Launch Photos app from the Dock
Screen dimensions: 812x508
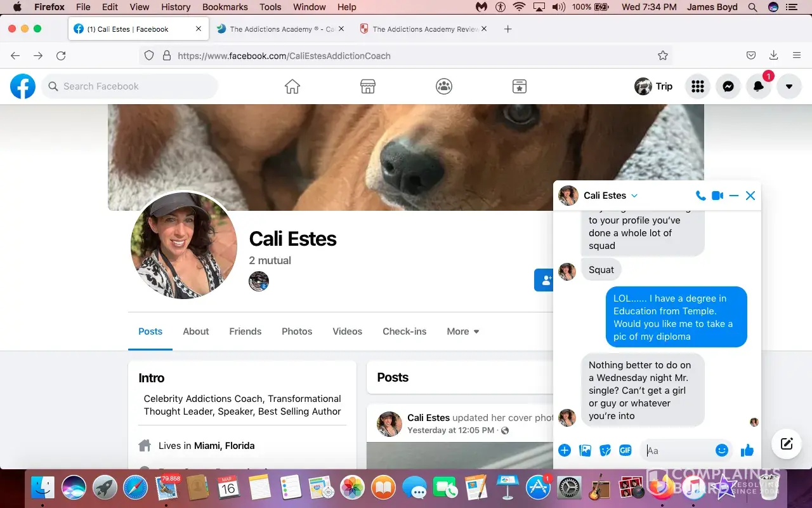pos(352,488)
